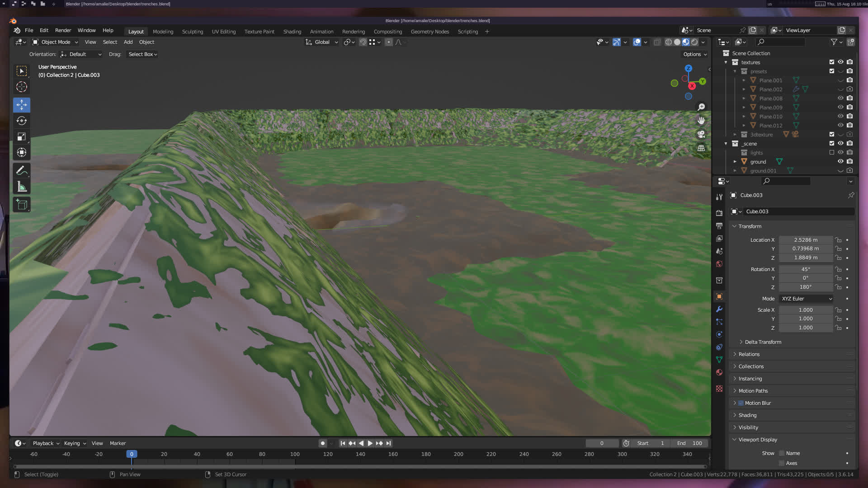Activate the Measure tool
The height and width of the screenshot is (488, 868).
[x=21, y=187]
